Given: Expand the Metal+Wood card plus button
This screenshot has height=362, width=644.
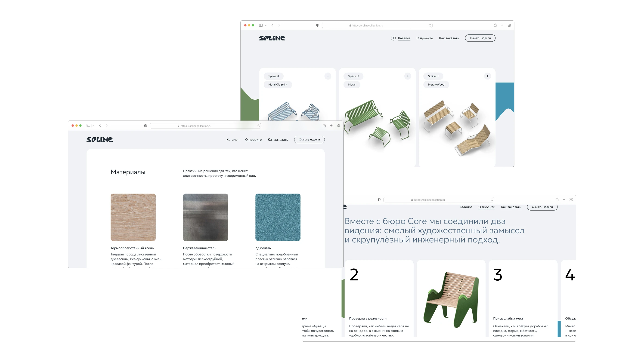Looking at the screenshot, I should 487,76.
